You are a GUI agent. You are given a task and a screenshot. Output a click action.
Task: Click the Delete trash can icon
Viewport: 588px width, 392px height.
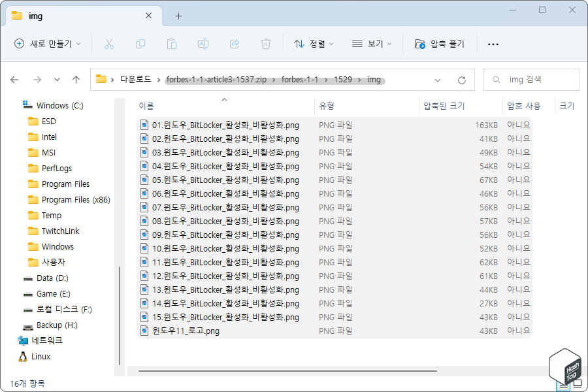266,44
